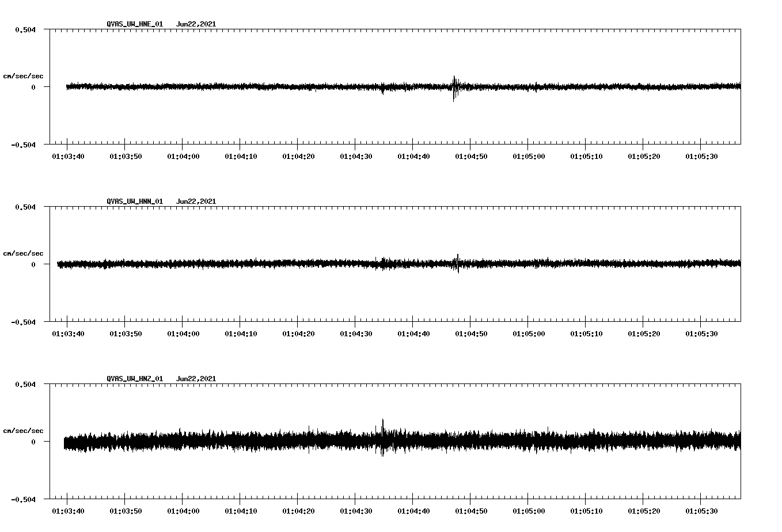Select time label 01:03:40 under HNE plot
The image size is (782, 532).
pos(68,157)
